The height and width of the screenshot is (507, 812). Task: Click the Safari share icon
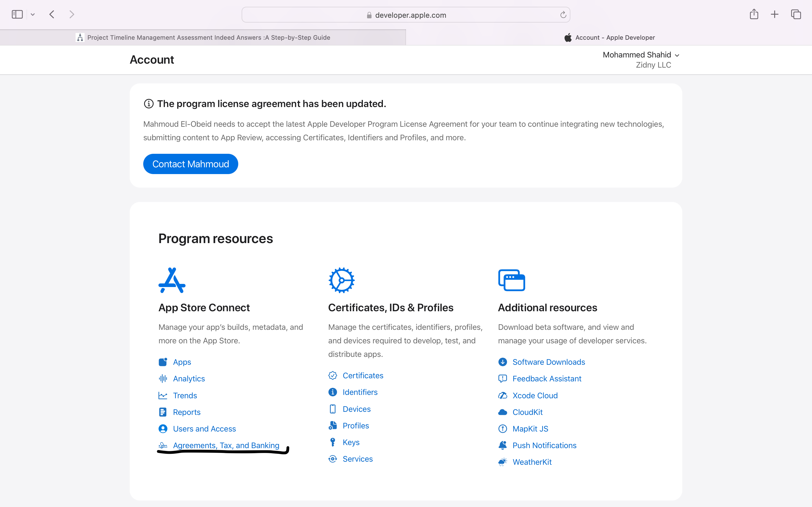coord(754,14)
